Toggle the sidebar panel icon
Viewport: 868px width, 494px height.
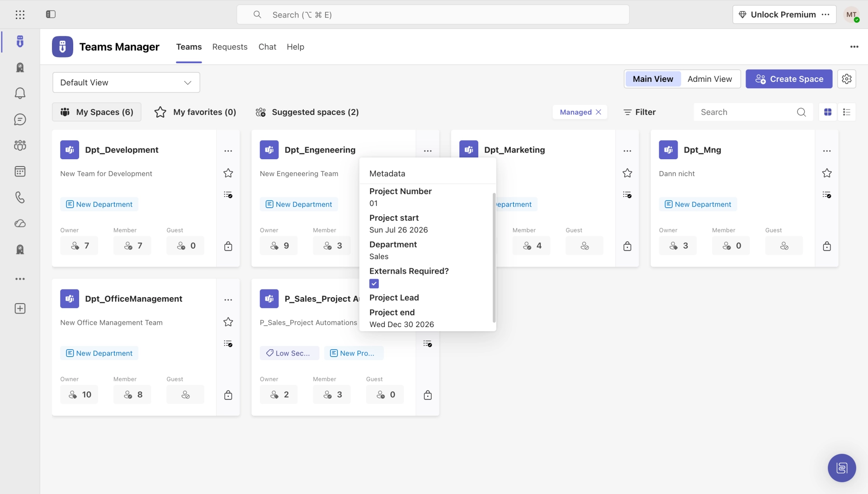(x=51, y=14)
